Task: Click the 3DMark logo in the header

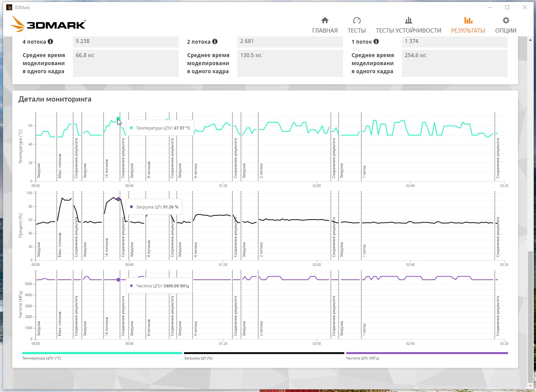Action: pyautogui.click(x=48, y=24)
